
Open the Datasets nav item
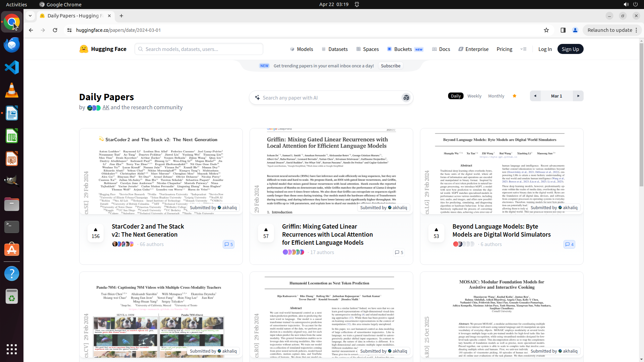334,49
